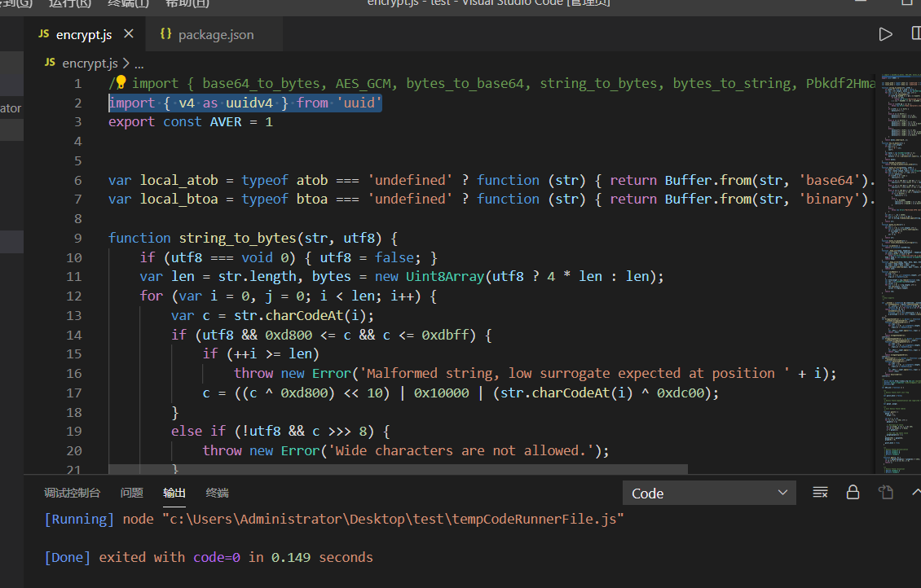Run the code with the play icon

tap(885, 35)
